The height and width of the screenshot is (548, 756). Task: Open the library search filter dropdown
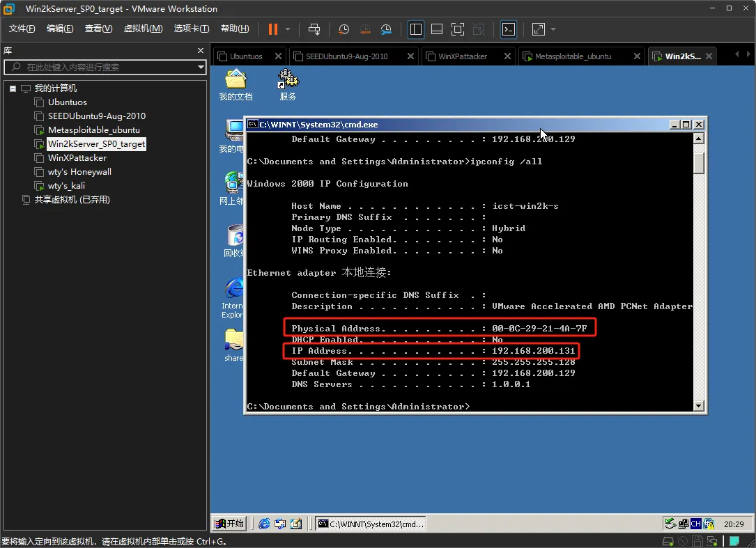(201, 67)
